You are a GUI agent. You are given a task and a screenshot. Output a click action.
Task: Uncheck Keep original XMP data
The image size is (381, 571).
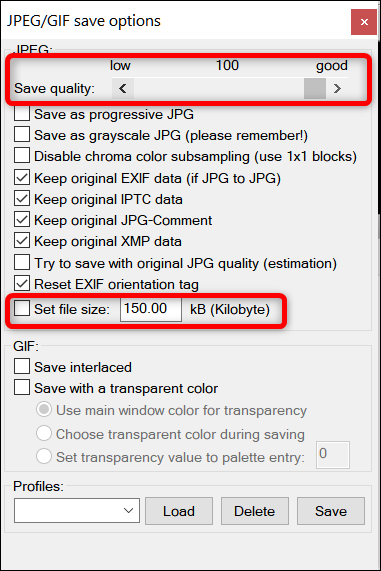[22, 241]
